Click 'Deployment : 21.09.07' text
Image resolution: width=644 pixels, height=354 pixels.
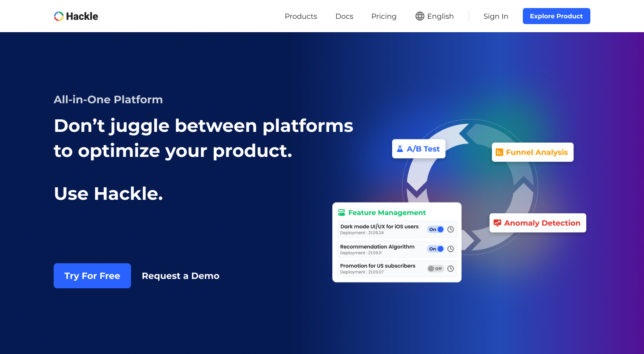pos(362,272)
